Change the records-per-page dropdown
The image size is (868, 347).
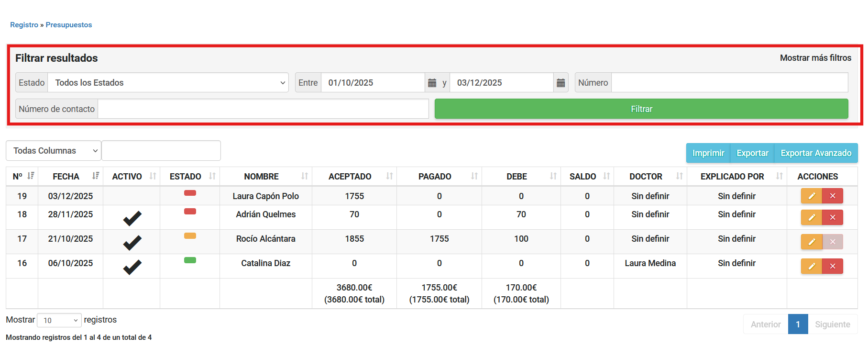point(59,320)
